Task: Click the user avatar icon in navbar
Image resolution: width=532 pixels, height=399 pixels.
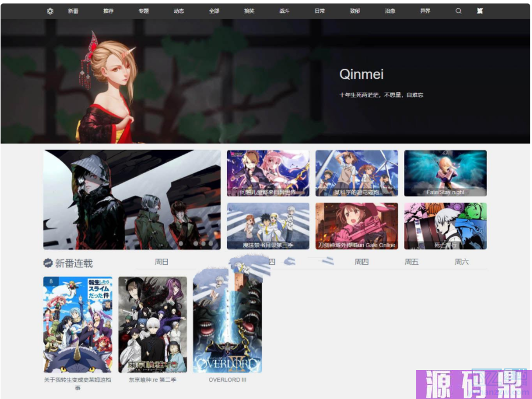Action: [x=480, y=11]
